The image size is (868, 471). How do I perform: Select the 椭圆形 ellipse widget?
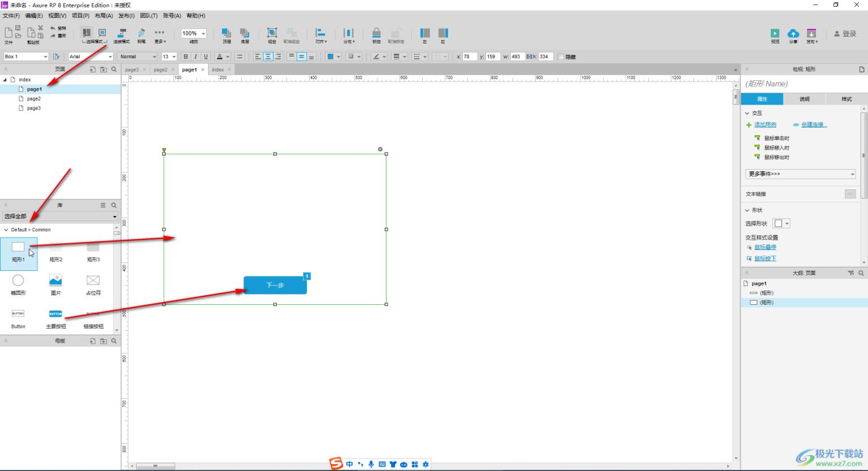pos(18,285)
